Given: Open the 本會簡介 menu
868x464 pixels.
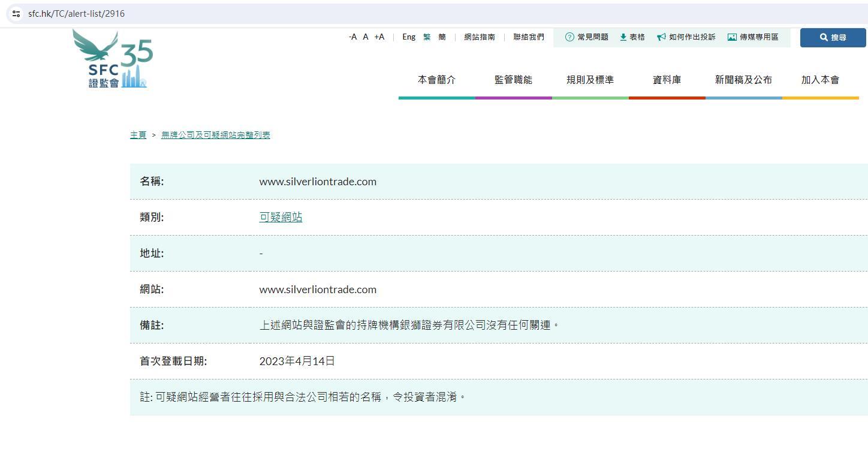Looking at the screenshot, I should click(436, 80).
